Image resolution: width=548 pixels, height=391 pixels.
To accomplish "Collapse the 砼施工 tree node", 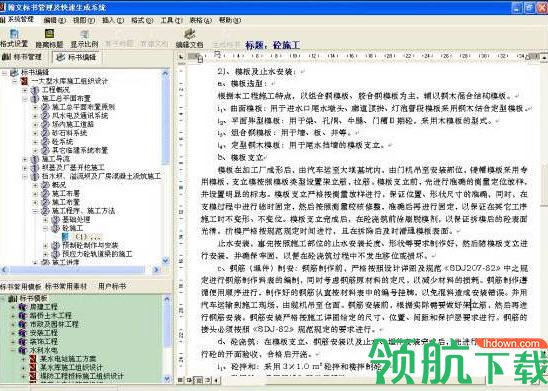I will click(x=45, y=228).
